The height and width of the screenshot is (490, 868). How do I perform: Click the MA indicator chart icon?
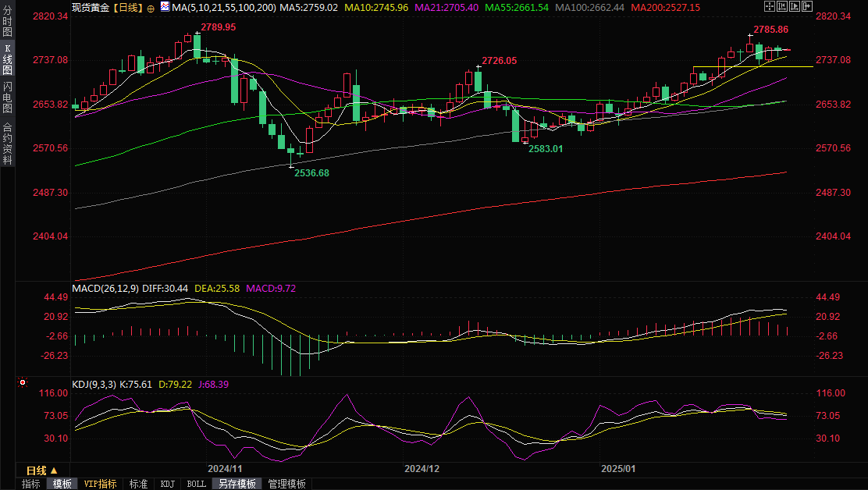(165, 6)
